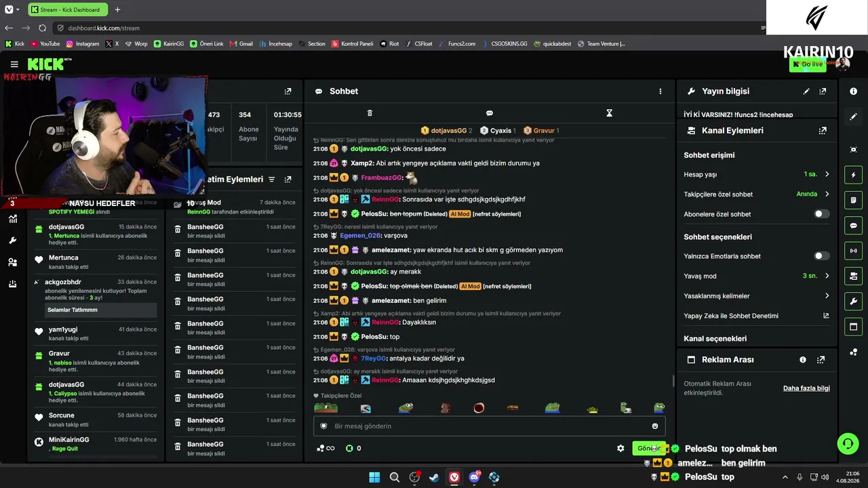868x488 pixels.
Task: Select the Stream - Kick Dashboard browser tab
Action: point(66,9)
